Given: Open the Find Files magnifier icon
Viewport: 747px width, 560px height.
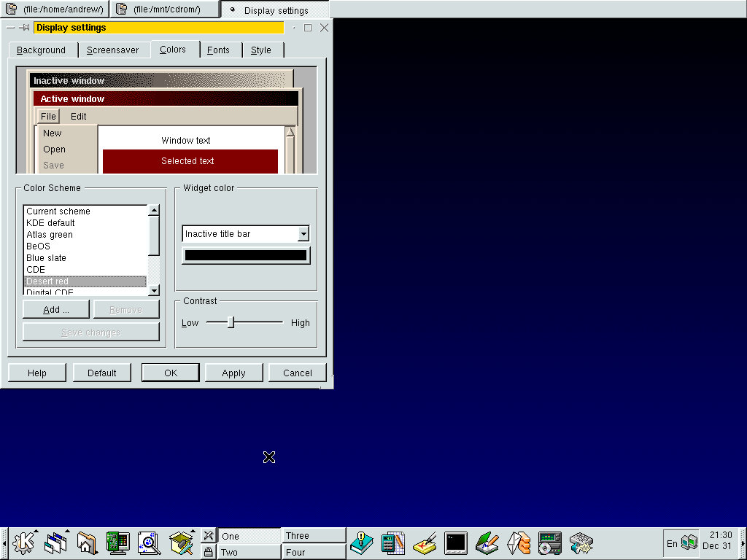Looking at the screenshot, I should (x=149, y=542).
